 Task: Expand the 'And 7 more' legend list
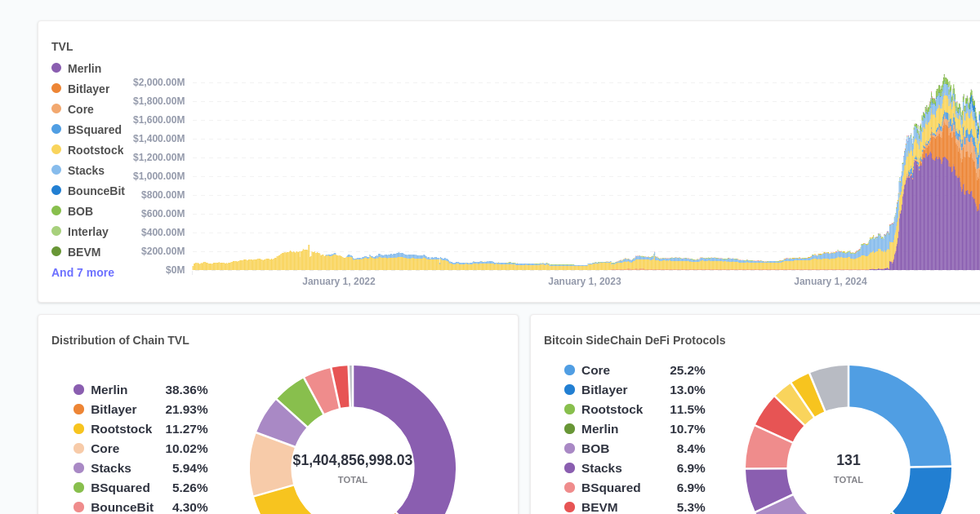82,273
